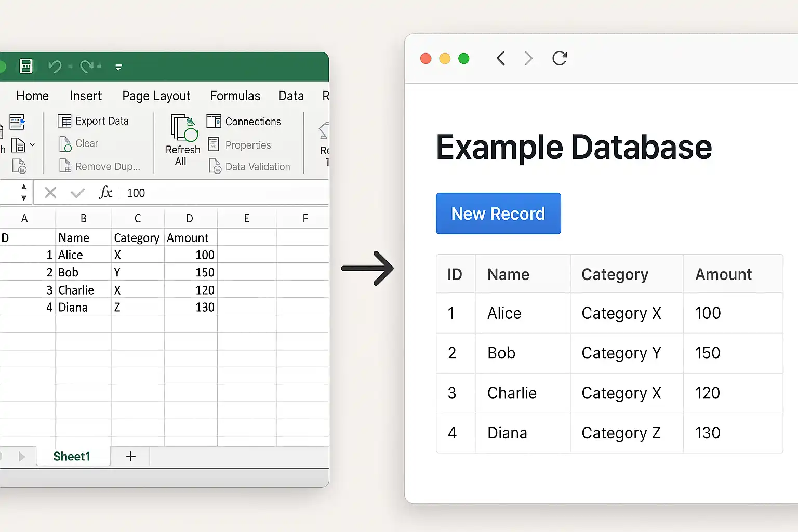798x532 pixels.
Task: Click the redo arrow icon
Action: point(88,66)
